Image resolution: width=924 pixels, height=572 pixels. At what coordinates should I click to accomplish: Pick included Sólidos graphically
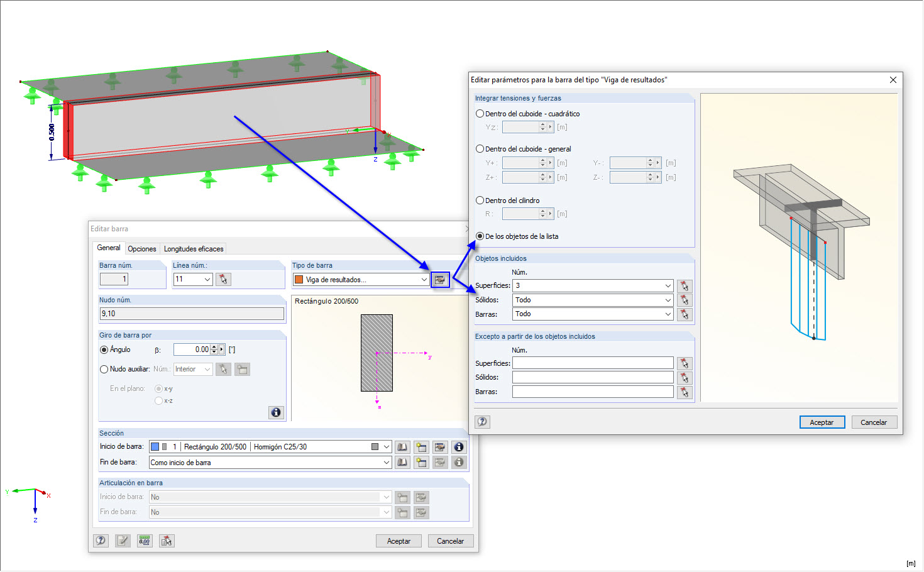point(685,300)
